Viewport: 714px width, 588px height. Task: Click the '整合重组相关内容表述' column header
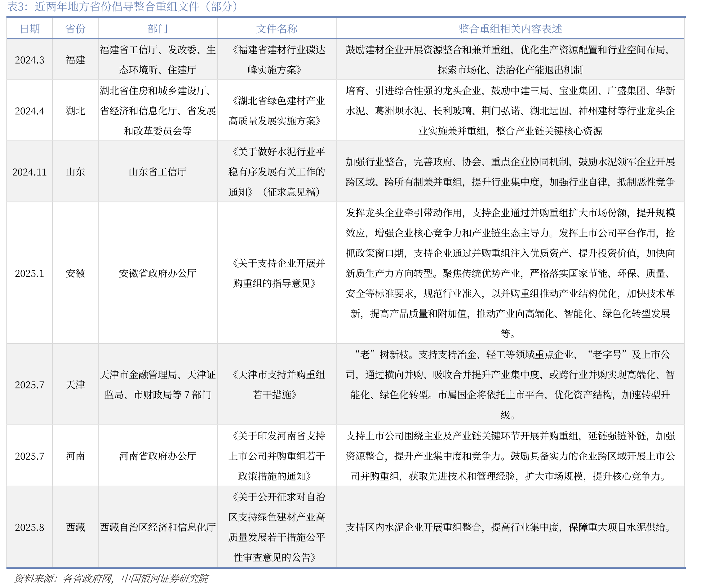coord(510,29)
